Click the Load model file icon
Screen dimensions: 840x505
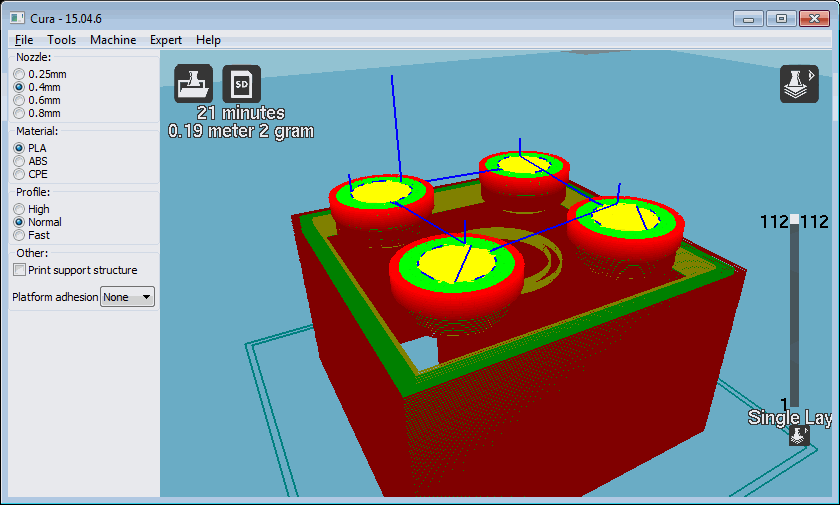click(x=193, y=84)
